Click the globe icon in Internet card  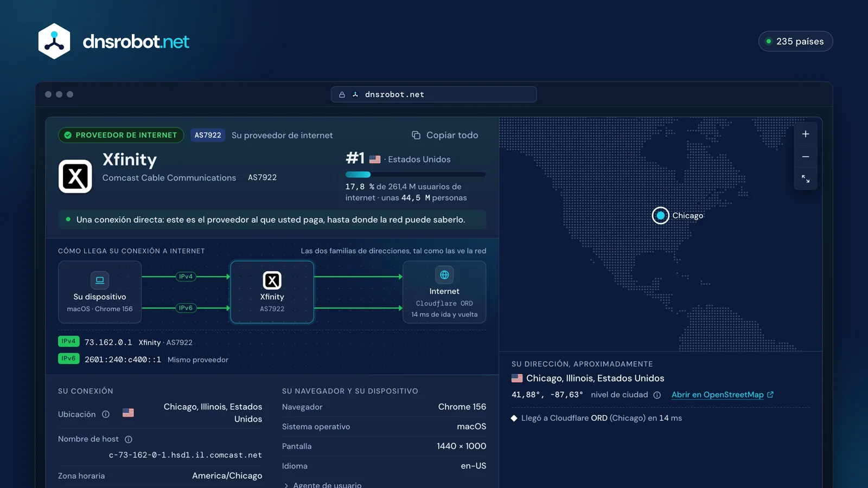click(444, 275)
